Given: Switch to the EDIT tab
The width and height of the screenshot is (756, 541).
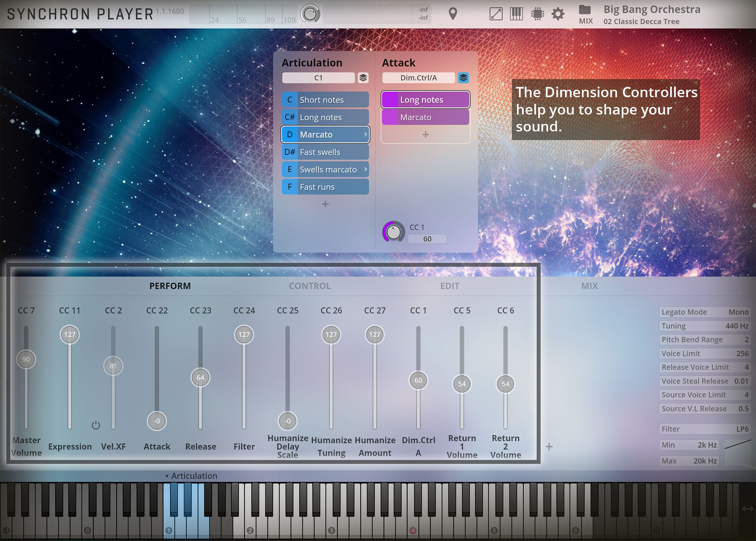Looking at the screenshot, I should pos(450,286).
